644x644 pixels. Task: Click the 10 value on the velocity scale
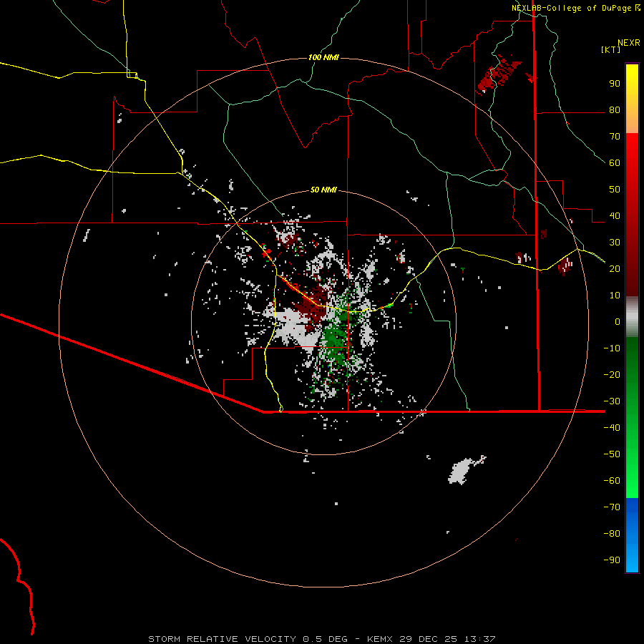(x=615, y=296)
